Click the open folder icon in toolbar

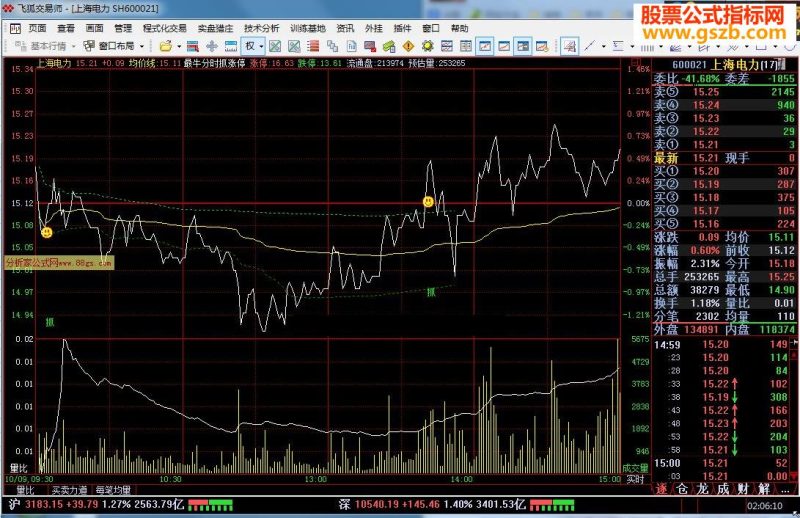[165, 46]
